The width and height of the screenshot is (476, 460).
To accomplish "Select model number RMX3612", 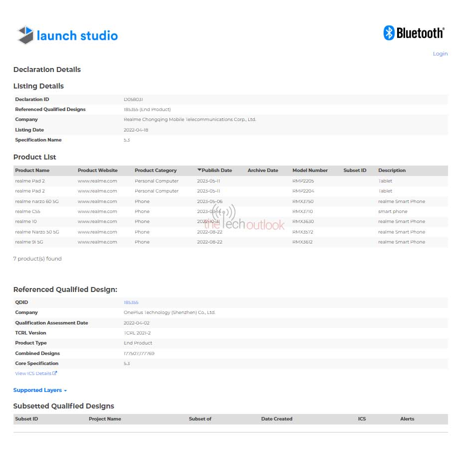I will pyautogui.click(x=302, y=242).
